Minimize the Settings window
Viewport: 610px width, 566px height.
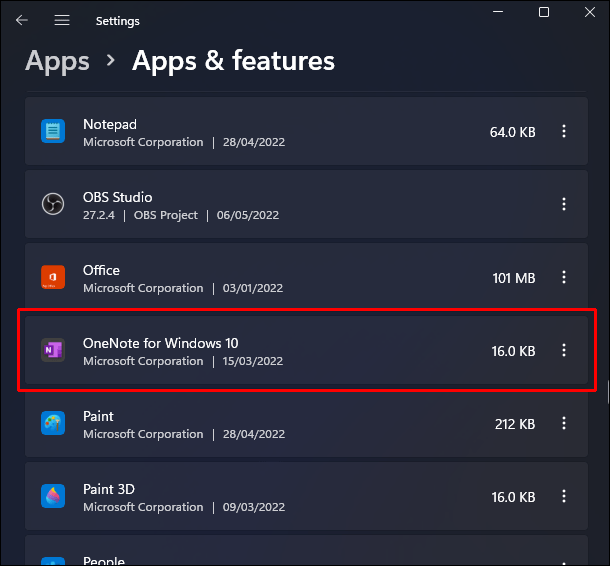coord(498,12)
